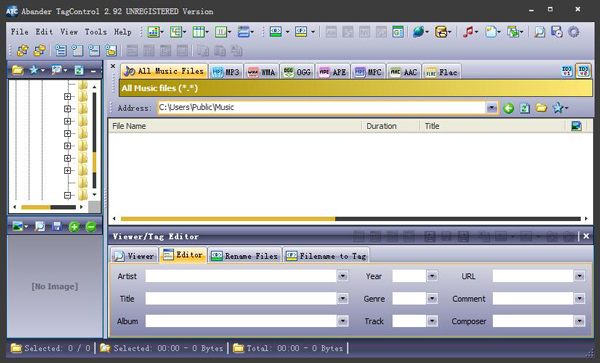Image resolution: width=600 pixels, height=363 pixels.
Task: Click the blue floppy save image icon
Action: coord(57,226)
